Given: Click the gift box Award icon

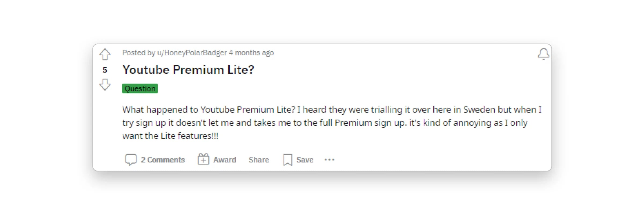Looking at the screenshot, I should 203,159.
